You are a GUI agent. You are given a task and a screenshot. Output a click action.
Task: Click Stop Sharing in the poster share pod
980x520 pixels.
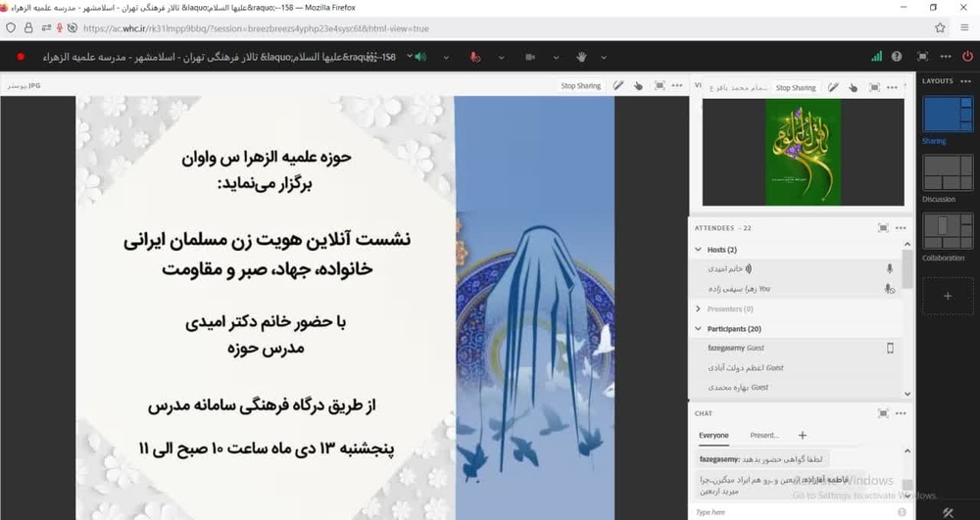pyautogui.click(x=580, y=86)
